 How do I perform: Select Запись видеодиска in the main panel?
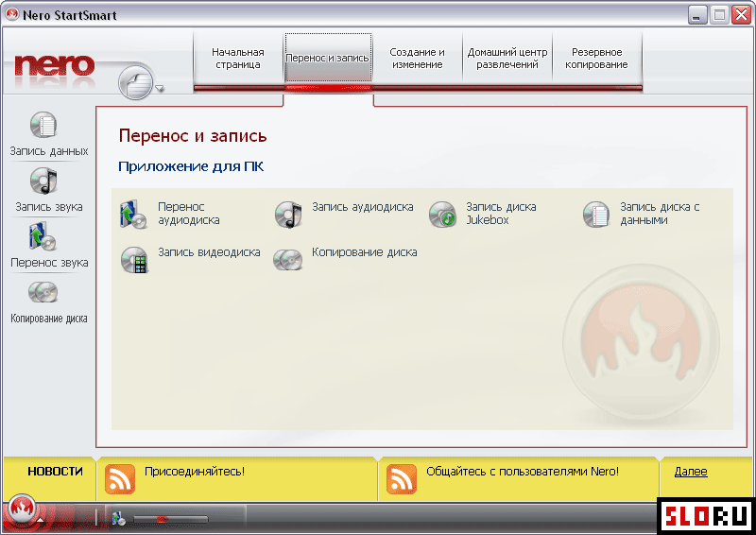tap(133, 260)
